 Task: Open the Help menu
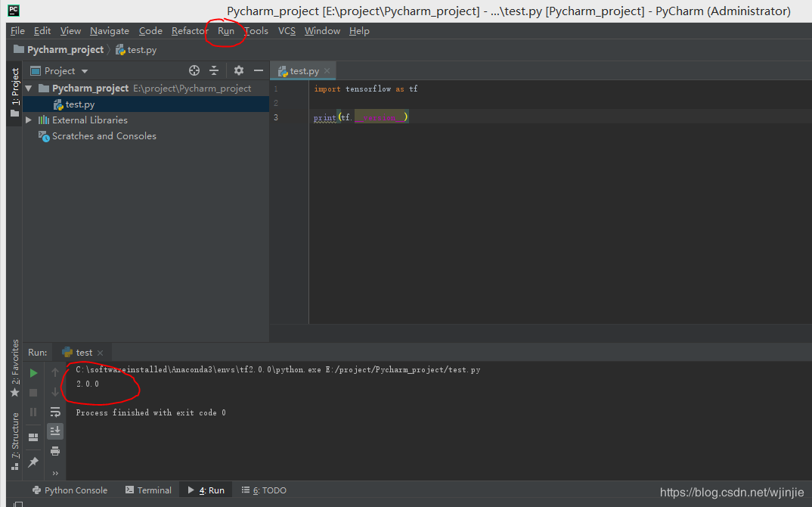[x=359, y=31]
